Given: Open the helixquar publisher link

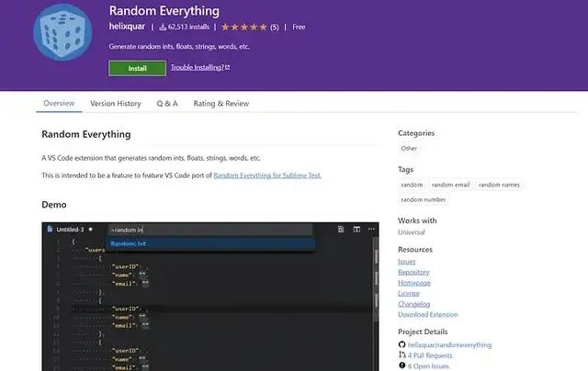Looking at the screenshot, I should [127, 27].
